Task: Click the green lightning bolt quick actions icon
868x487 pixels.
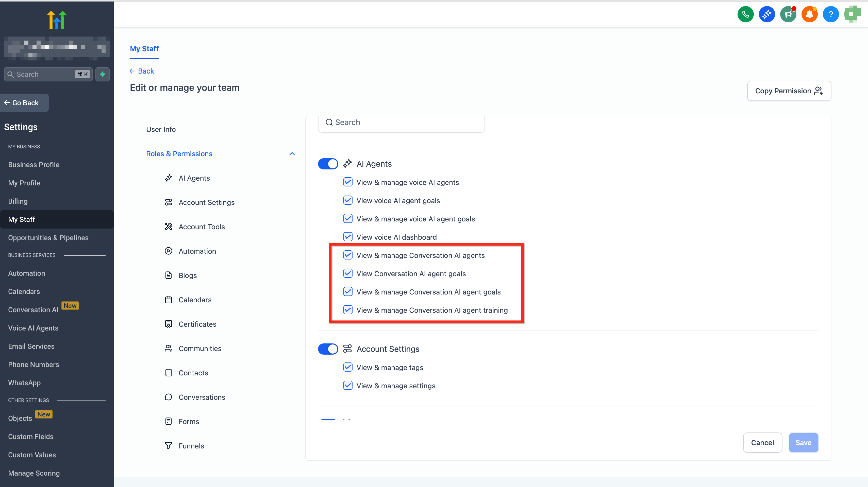Action: (x=103, y=74)
